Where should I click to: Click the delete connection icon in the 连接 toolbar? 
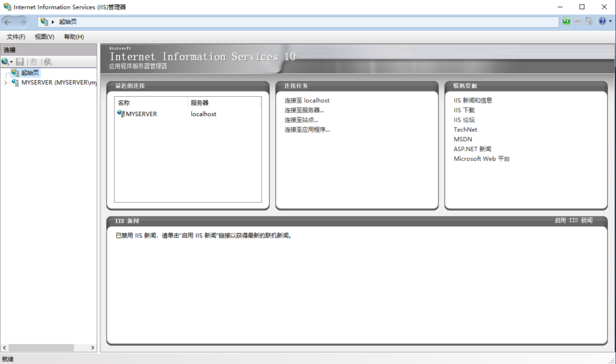(48, 62)
